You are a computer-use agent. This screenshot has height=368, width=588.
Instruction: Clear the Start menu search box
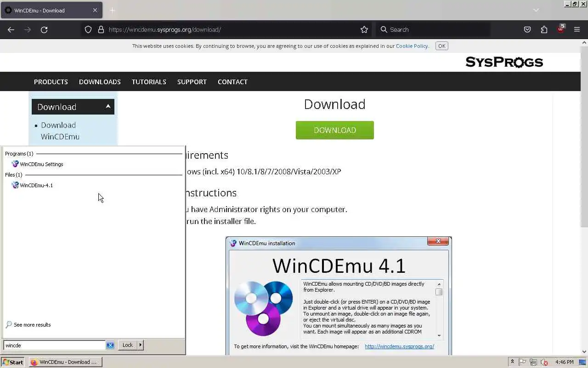coord(110,345)
